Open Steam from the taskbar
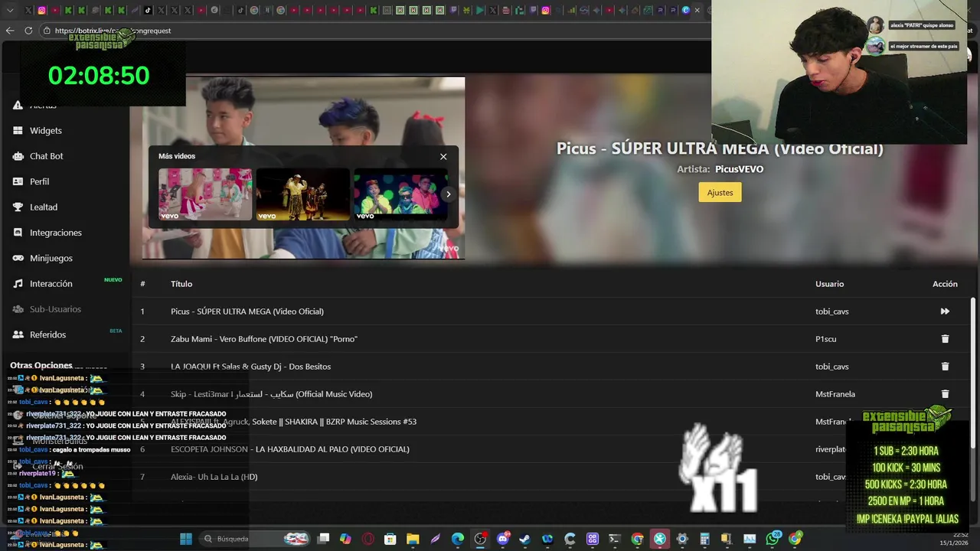Image resolution: width=980 pixels, height=551 pixels. 524,539
